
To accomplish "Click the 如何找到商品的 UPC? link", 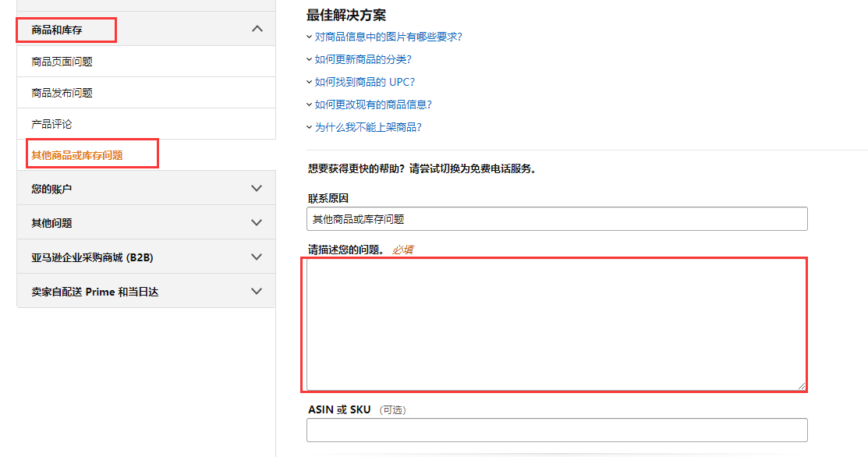I will [364, 82].
